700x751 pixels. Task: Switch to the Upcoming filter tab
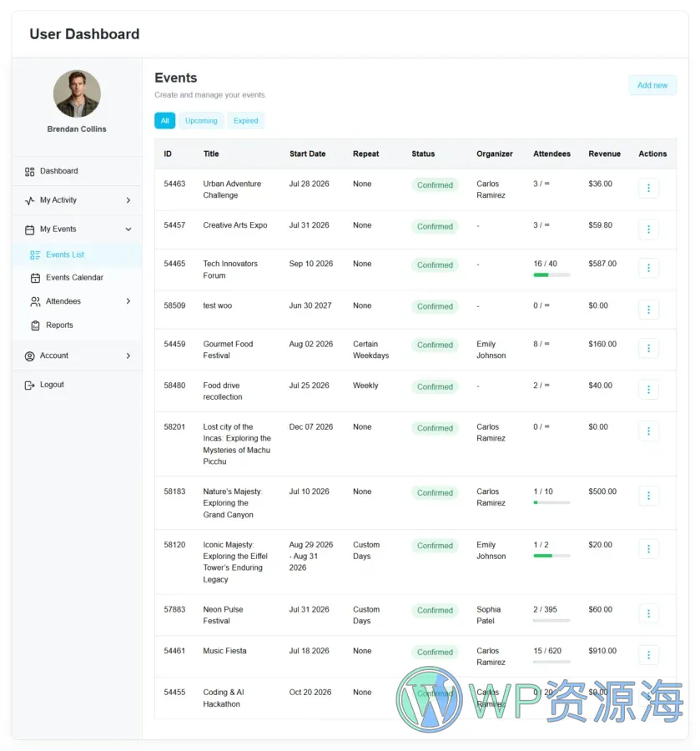[x=201, y=121]
